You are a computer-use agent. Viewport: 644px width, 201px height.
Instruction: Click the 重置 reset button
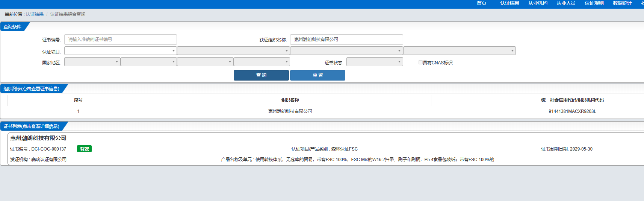tap(317, 75)
